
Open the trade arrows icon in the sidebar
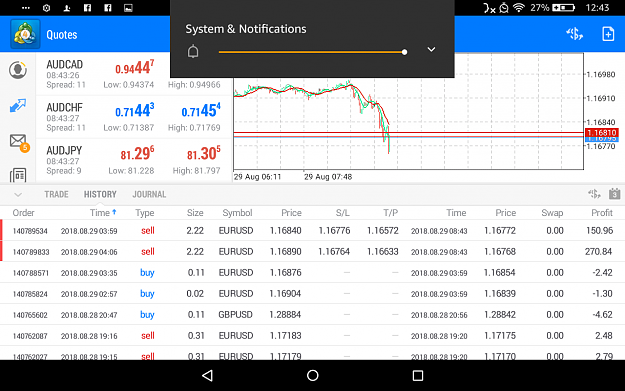18,106
